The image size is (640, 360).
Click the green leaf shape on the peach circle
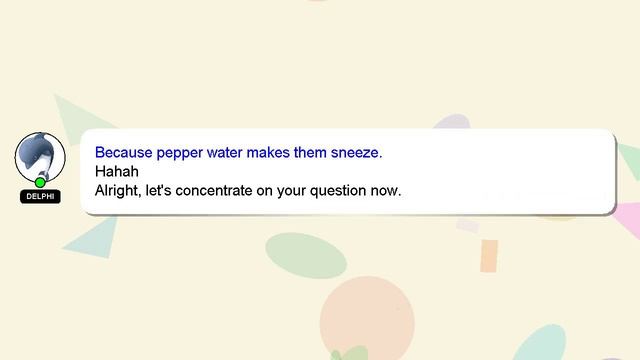pyautogui.click(x=349, y=353)
